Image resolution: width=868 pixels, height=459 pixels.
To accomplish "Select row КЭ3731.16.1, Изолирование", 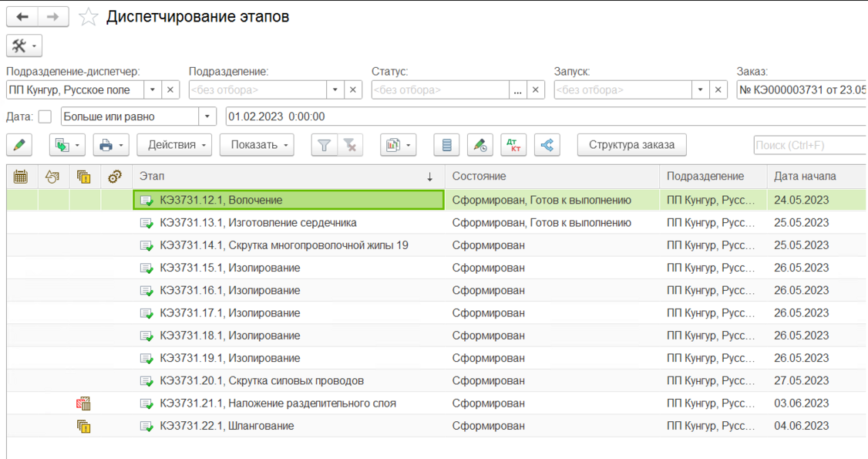I will click(436, 291).
